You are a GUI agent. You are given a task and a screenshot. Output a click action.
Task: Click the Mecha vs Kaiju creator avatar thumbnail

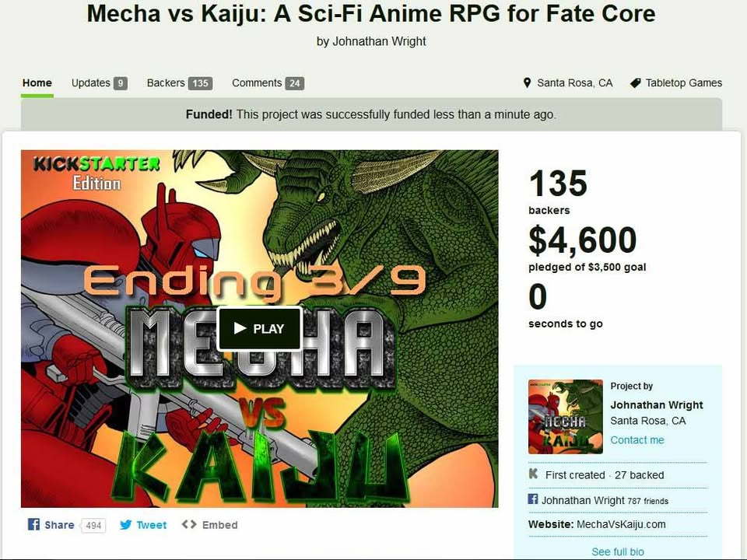coord(566,417)
